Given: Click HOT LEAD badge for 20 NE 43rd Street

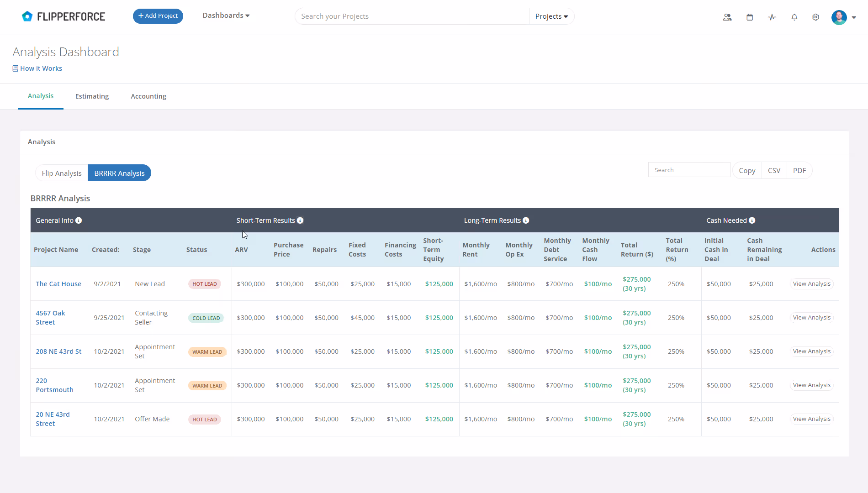Looking at the screenshot, I should point(205,420).
